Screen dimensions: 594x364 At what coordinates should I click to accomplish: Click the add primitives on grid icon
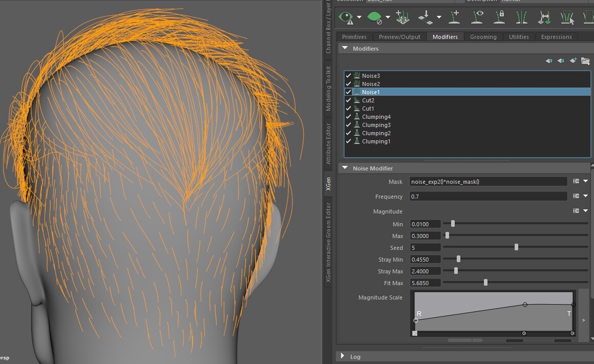(402, 17)
